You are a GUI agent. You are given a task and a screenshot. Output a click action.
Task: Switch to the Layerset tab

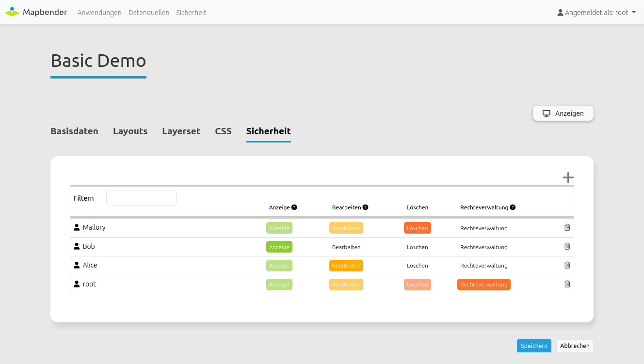point(181,131)
